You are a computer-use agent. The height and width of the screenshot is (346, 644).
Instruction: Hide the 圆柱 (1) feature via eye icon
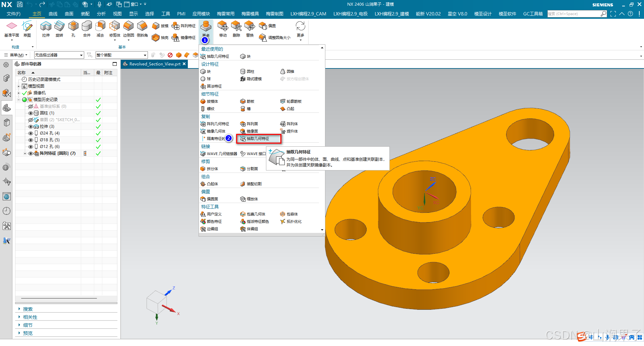point(31,113)
